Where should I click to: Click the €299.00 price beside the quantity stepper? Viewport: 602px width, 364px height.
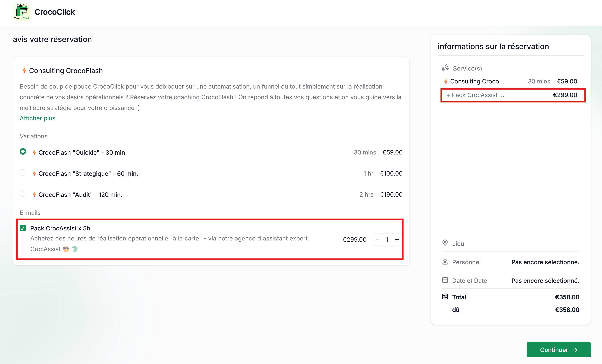pyautogui.click(x=355, y=240)
